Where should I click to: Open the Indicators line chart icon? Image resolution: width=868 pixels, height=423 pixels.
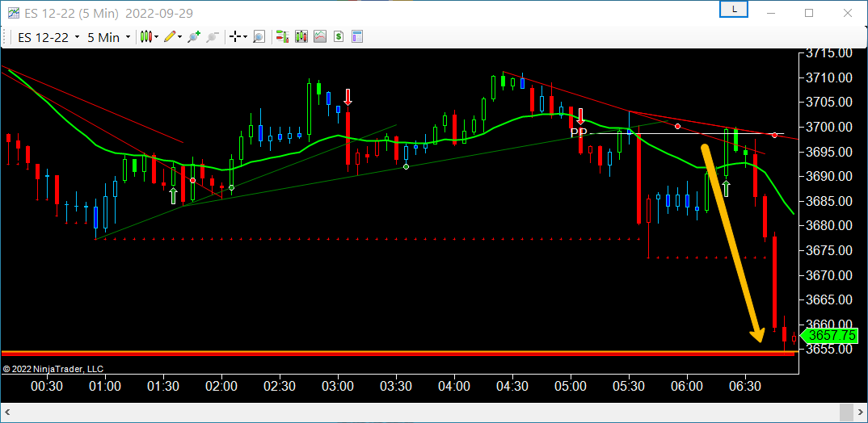point(320,37)
